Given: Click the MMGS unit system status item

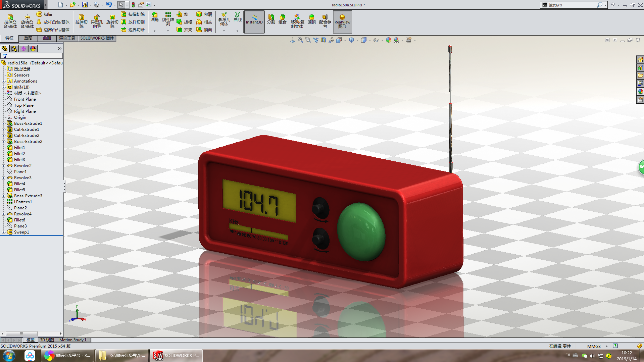Looking at the screenshot, I should point(594,346).
